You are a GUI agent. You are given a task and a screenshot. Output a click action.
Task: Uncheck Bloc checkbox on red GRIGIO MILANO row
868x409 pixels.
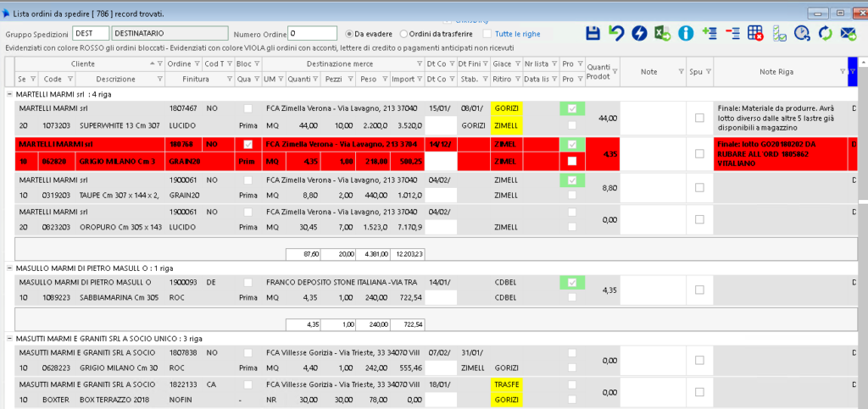(248, 144)
